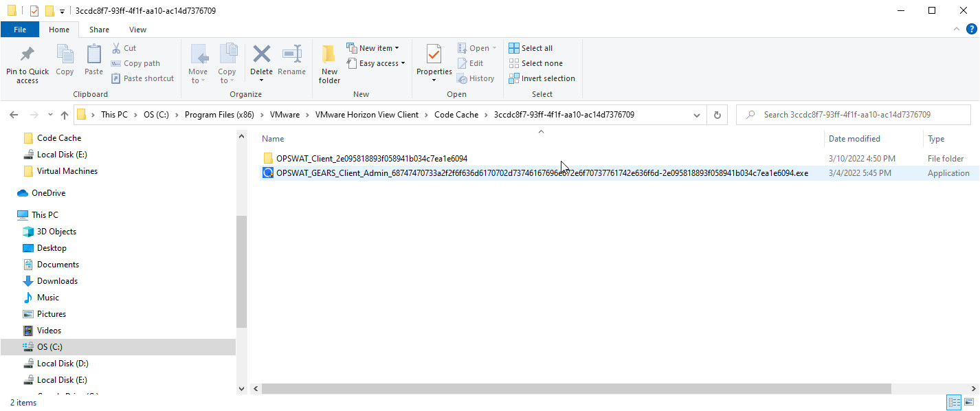This screenshot has width=980, height=411.
Task: Click the Refresh button
Action: tap(717, 115)
